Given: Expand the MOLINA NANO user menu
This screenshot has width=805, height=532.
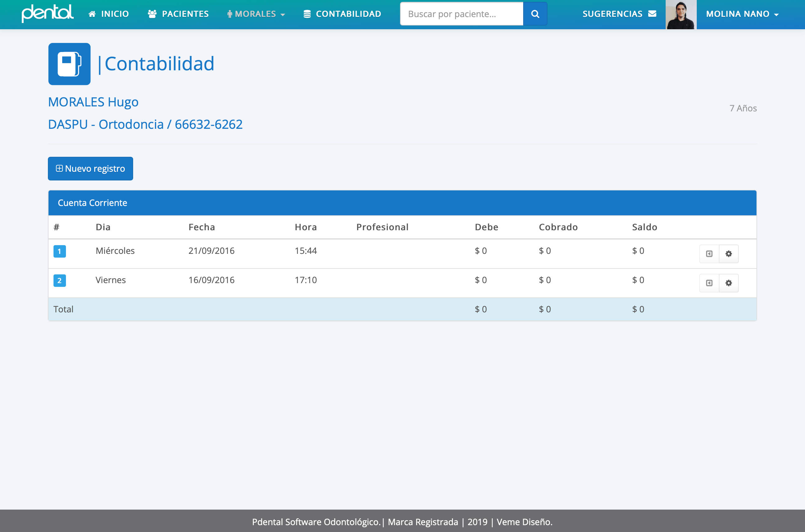Looking at the screenshot, I should [x=742, y=14].
